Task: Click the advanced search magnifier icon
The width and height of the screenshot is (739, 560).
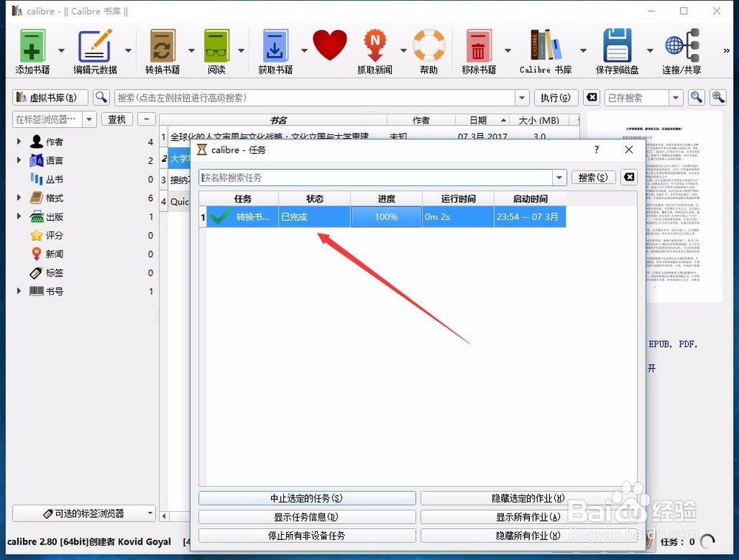Action: 101,98
